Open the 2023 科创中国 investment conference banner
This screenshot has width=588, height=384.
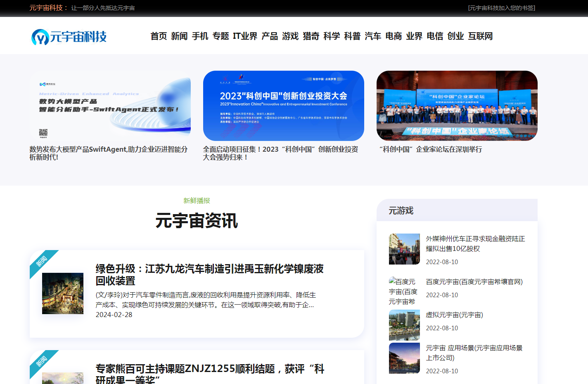[284, 106]
